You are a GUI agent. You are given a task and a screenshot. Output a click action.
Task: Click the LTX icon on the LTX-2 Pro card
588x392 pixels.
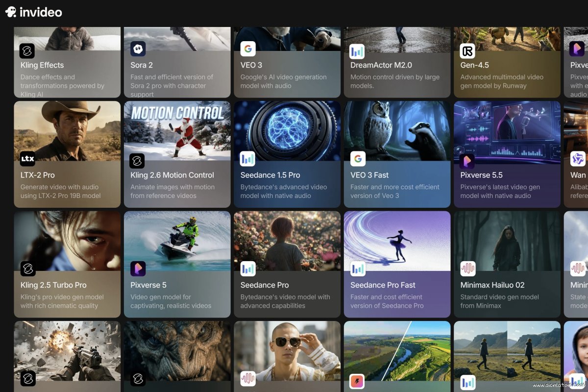[27, 158]
